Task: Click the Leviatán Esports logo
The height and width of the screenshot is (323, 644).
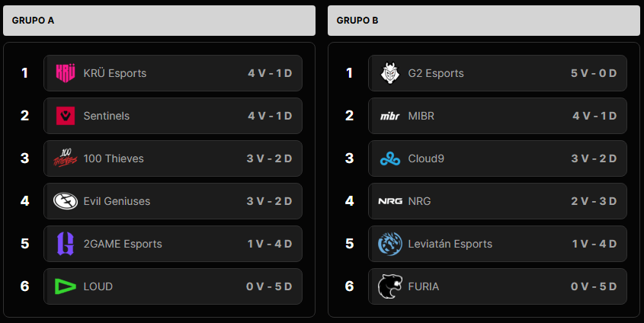Action: pos(389,244)
